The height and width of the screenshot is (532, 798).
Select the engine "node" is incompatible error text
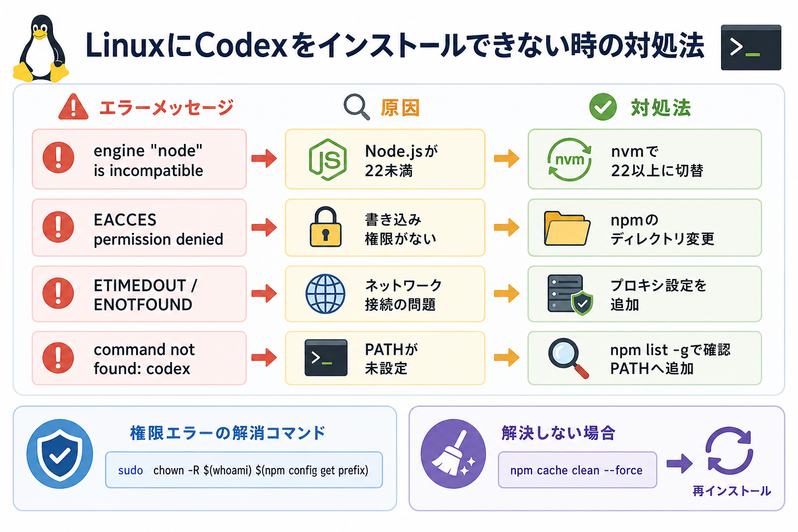point(148,161)
